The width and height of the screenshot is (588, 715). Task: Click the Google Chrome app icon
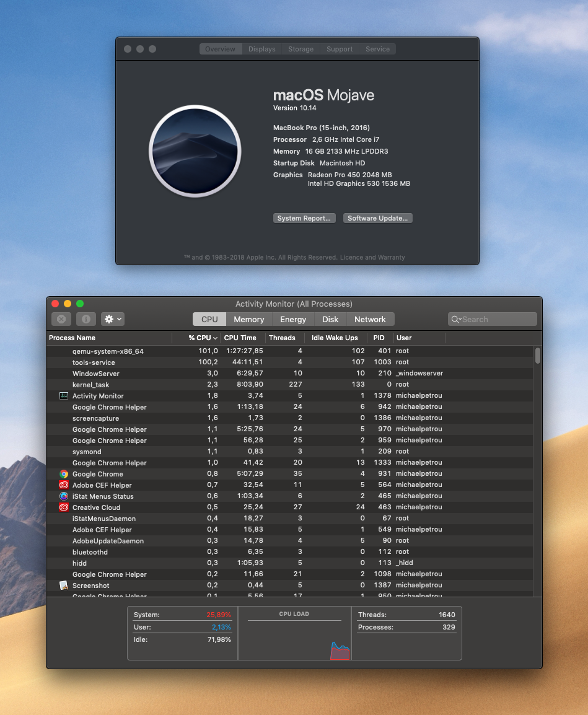tap(64, 474)
